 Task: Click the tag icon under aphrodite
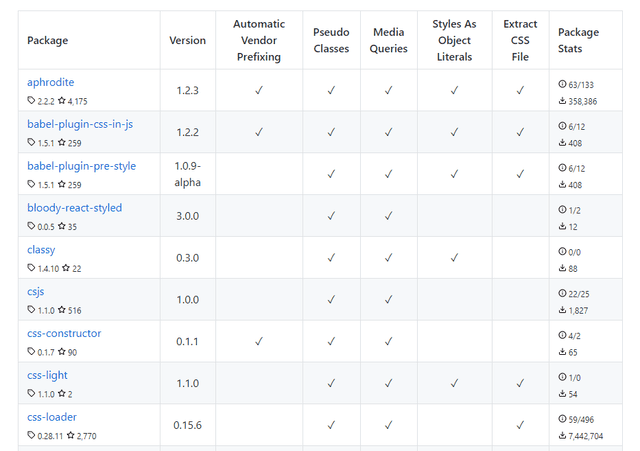31,100
